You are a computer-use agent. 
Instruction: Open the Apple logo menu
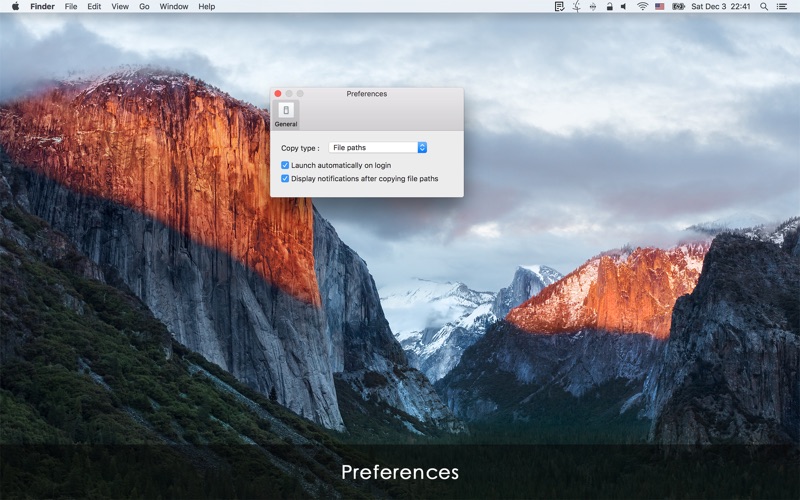pyautogui.click(x=15, y=6)
